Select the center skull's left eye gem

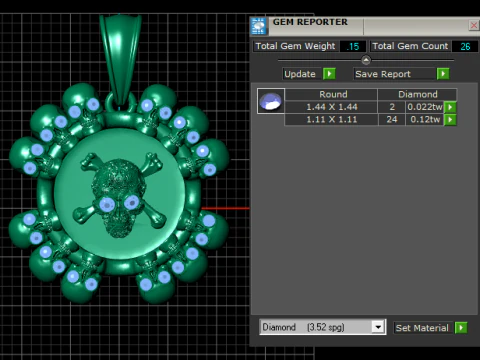[x=107, y=205]
